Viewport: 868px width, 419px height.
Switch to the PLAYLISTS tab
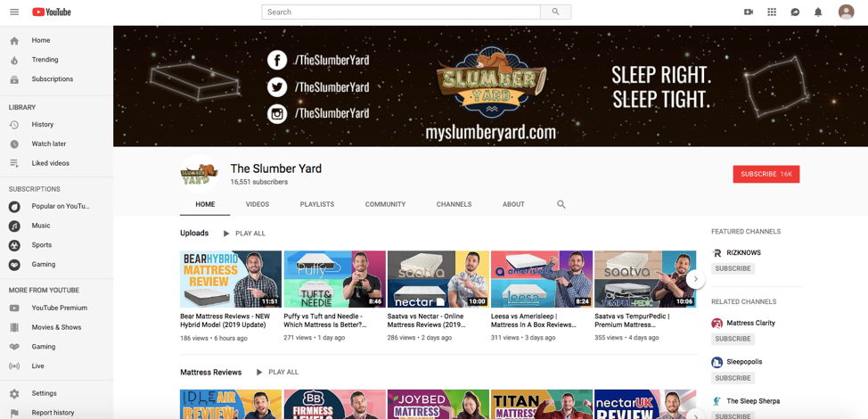click(x=317, y=204)
